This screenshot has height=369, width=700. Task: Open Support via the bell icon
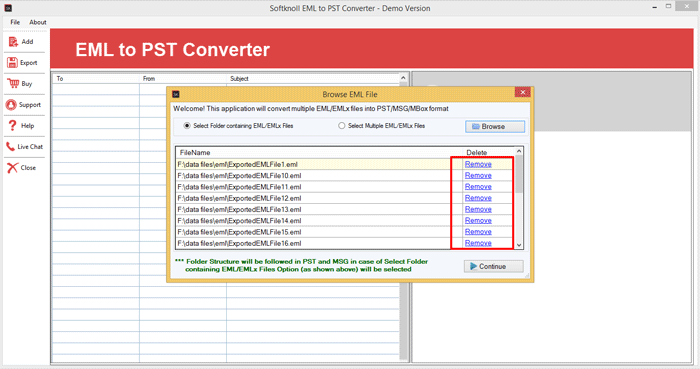tap(11, 105)
